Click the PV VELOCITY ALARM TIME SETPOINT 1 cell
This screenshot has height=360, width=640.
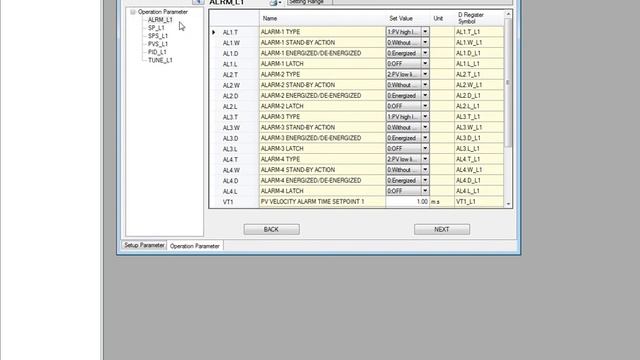tap(322, 202)
